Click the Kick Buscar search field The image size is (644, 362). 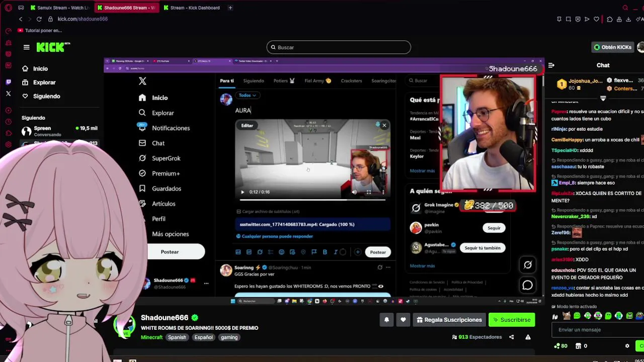click(339, 47)
